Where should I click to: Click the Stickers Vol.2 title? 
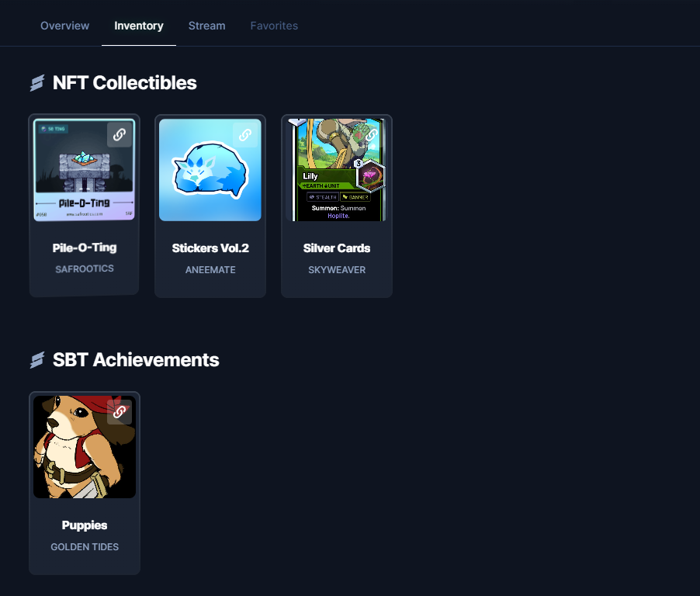point(210,248)
